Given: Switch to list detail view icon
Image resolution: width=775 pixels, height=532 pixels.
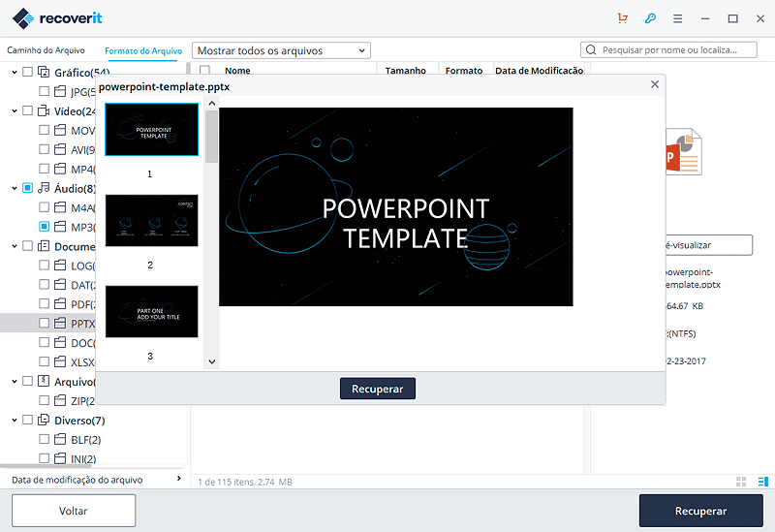Looking at the screenshot, I should 763,482.
